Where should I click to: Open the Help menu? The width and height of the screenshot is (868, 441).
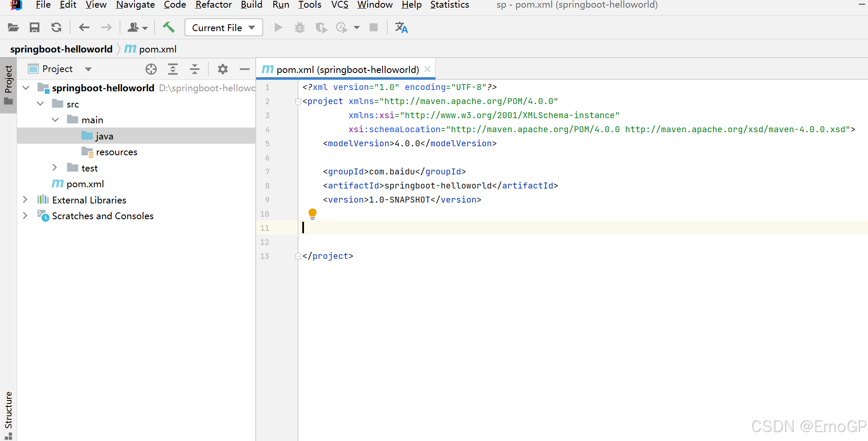[412, 5]
